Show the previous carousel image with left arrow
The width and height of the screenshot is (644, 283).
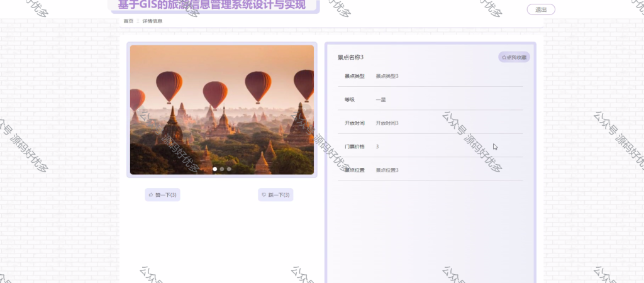[140, 110]
